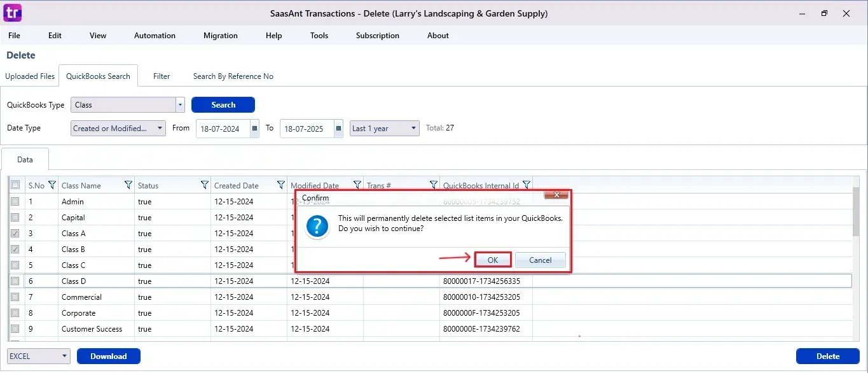Image resolution: width=868 pixels, height=373 pixels.
Task: Click the SaasAnt tr logo icon
Action: tap(12, 13)
